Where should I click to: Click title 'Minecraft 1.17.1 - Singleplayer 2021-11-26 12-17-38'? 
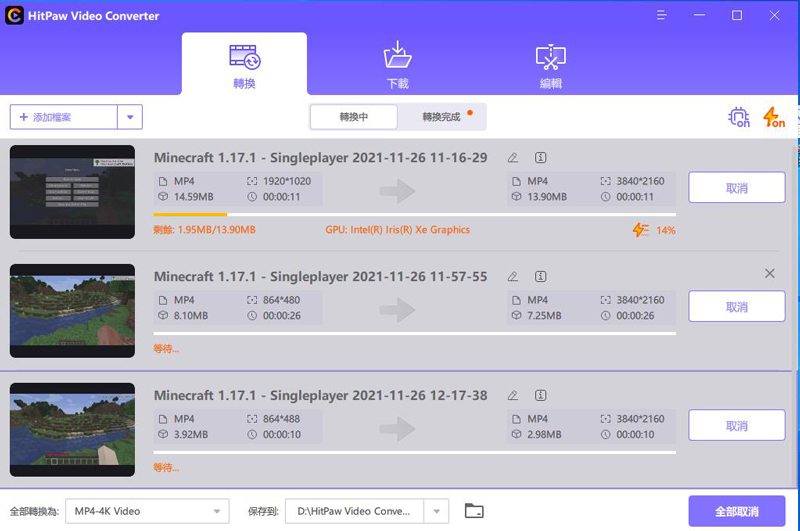coord(320,395)
